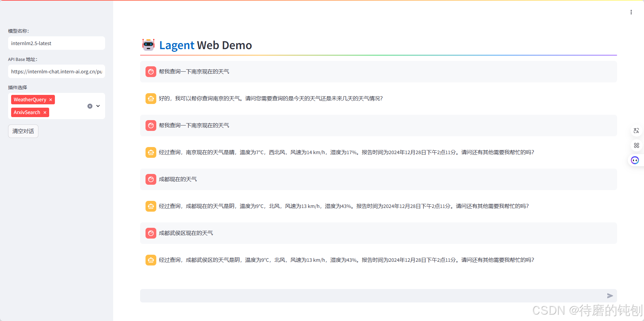Click the Lagent Web Demo title
644x321 pixels.
(x=205, y=45)
